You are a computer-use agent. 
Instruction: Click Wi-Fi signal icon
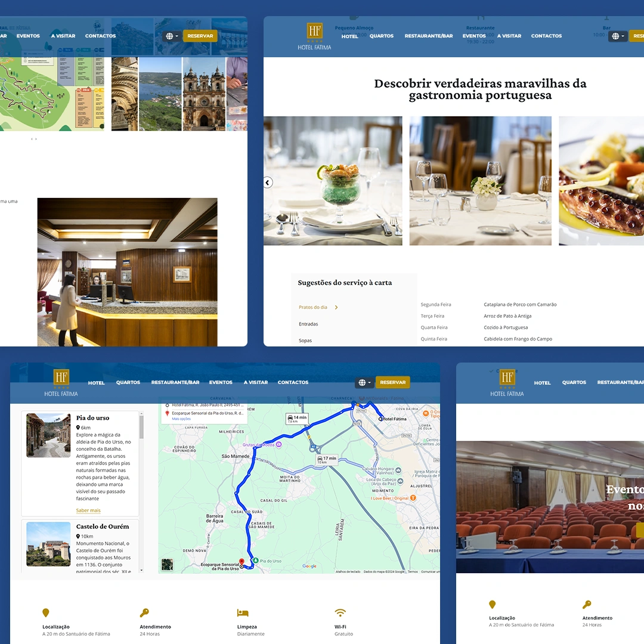340,613
